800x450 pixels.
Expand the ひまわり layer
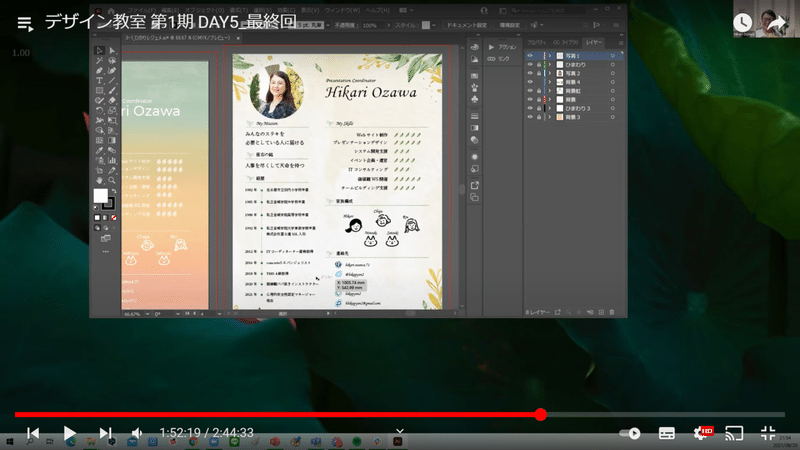(x=550, y=65)
